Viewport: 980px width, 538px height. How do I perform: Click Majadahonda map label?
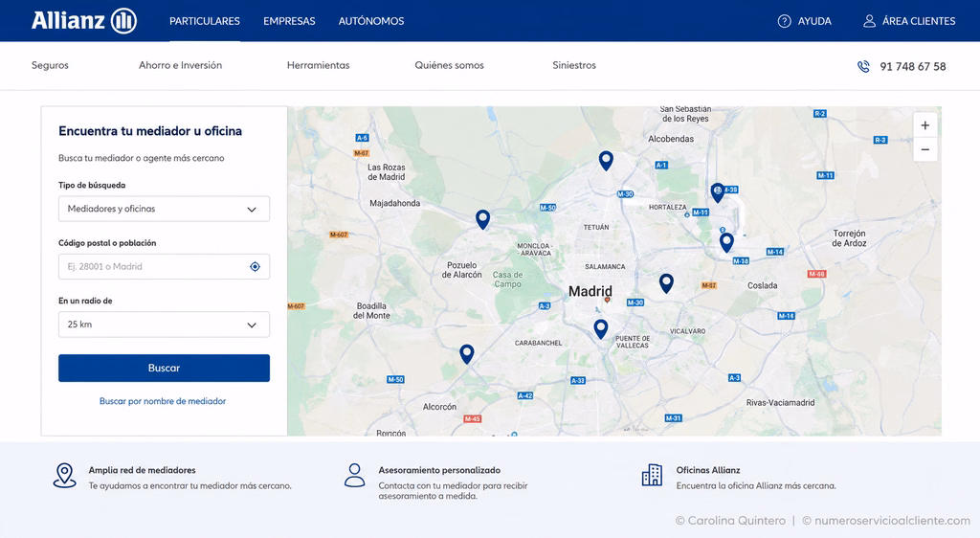(395, 203)
